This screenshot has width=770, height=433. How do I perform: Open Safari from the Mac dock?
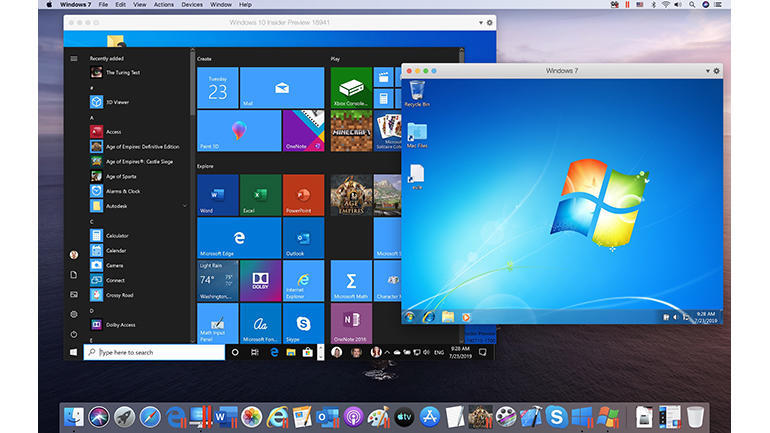150,417
